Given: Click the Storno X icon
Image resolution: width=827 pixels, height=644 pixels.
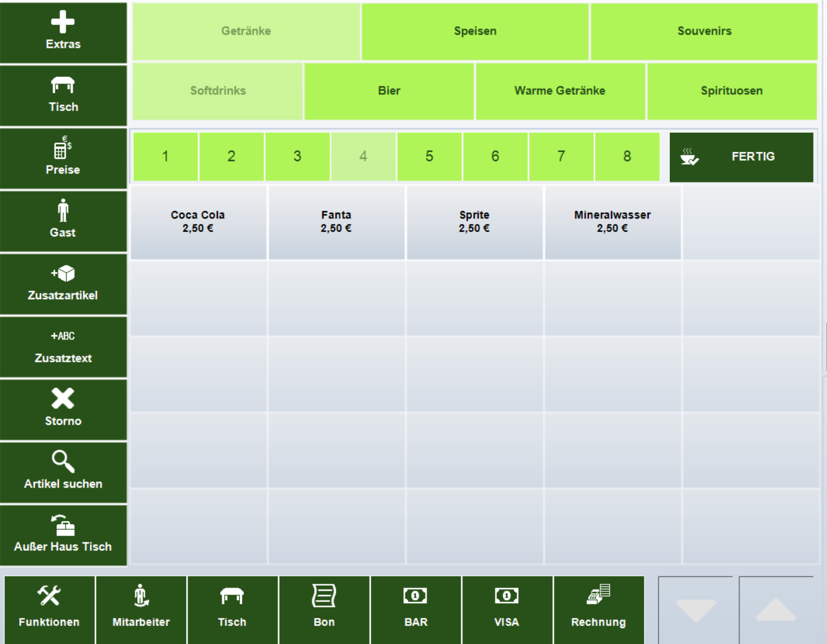Looking at the screenshot, I should [63, 409].
